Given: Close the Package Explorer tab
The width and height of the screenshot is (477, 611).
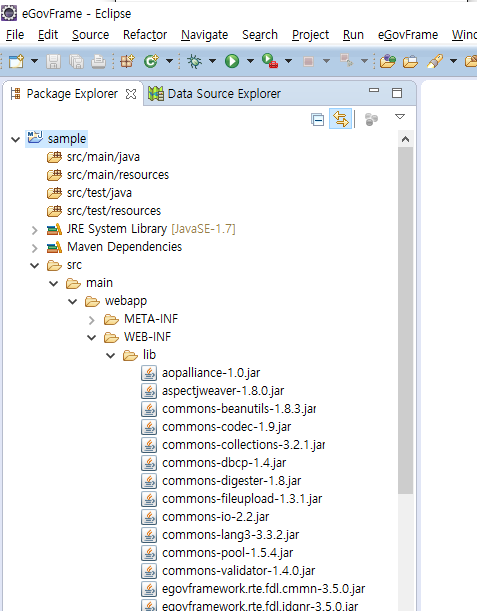Looking at the screenshot, I should tap(131, 94).
